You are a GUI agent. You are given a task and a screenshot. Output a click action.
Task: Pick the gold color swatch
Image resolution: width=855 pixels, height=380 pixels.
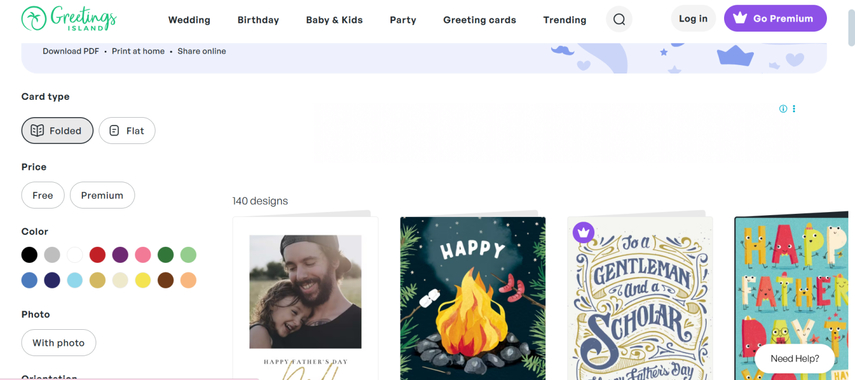click(x=98, y=280)
